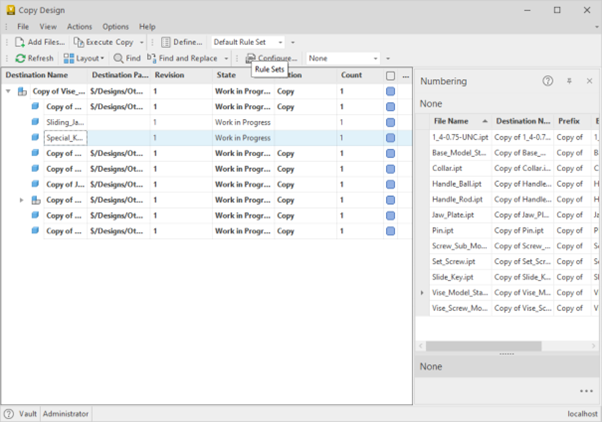
Task: Click the Configure numbering button
Action: 271,58
